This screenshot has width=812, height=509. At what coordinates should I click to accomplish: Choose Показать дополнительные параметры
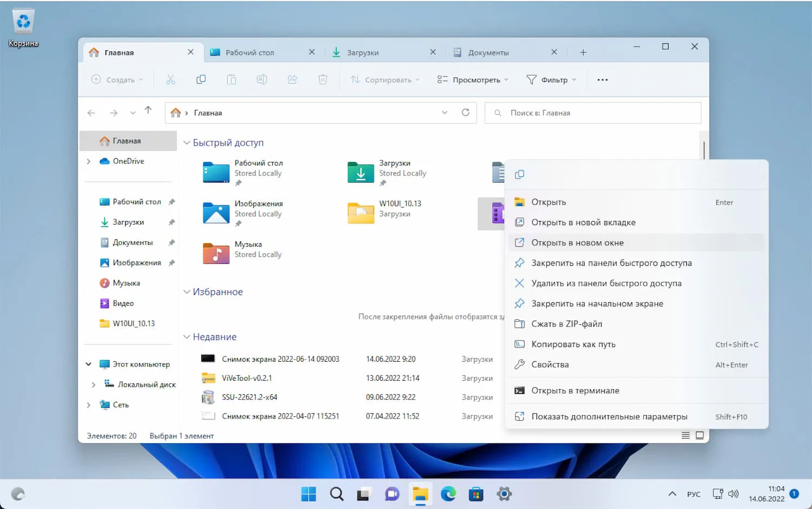637,417
